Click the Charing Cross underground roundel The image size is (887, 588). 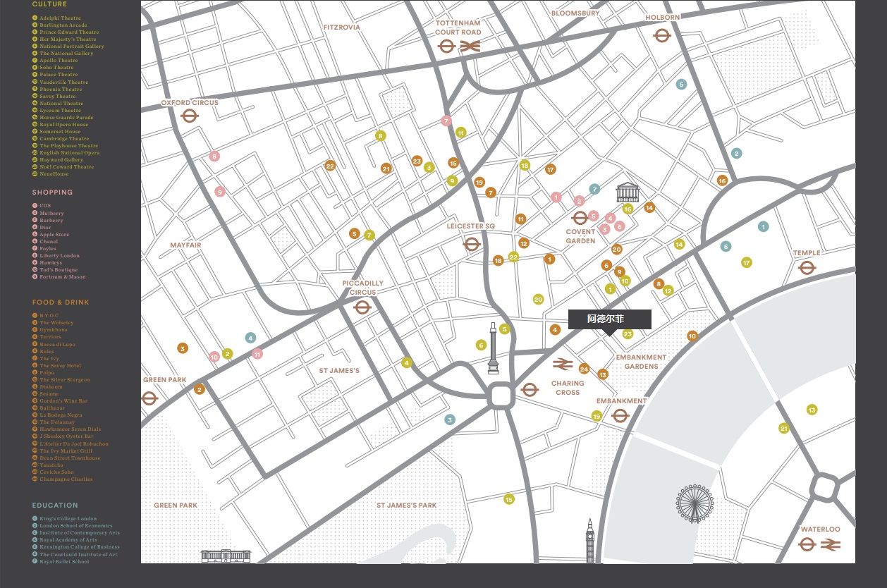pos(530,390)
